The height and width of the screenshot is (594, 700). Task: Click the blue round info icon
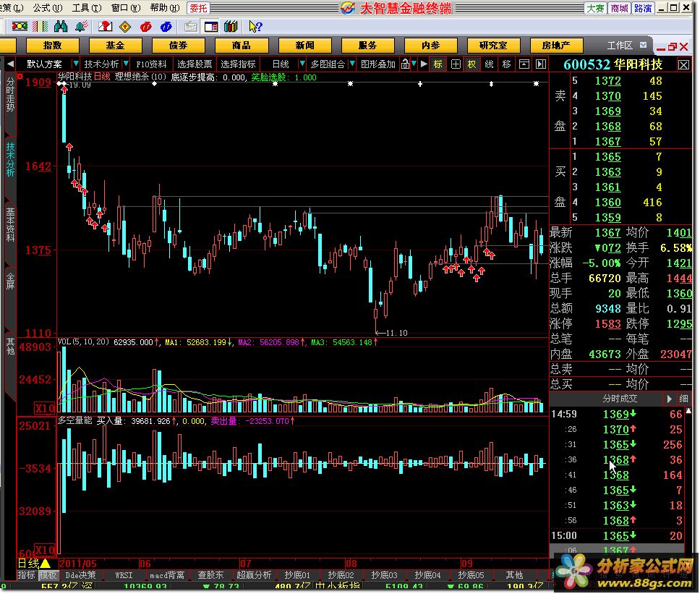coord(166,27)
